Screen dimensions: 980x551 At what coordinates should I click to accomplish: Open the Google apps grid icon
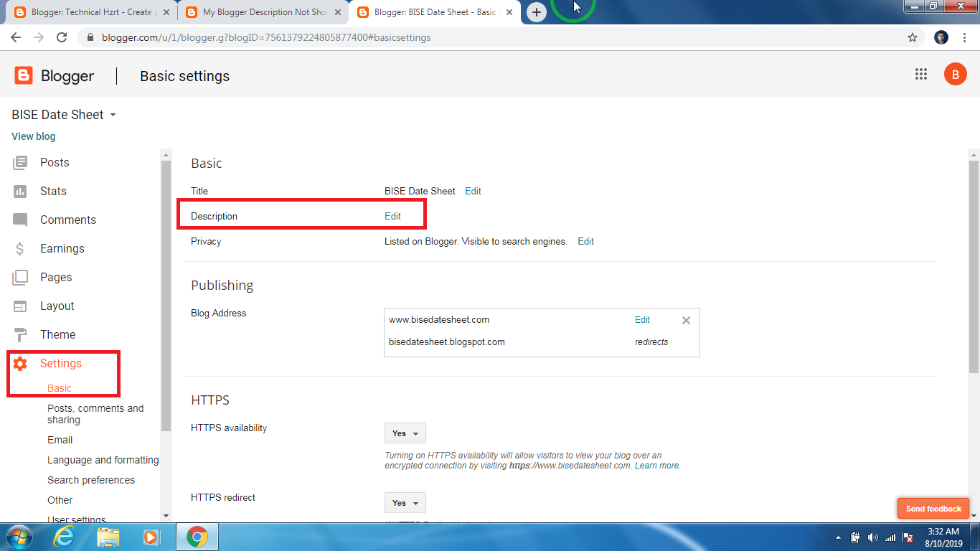click(x=921, y=74)
